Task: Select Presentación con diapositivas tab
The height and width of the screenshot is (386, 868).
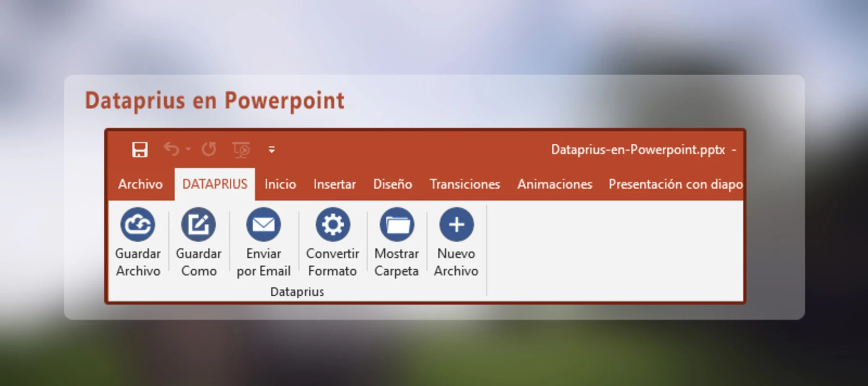Action: 675,184
